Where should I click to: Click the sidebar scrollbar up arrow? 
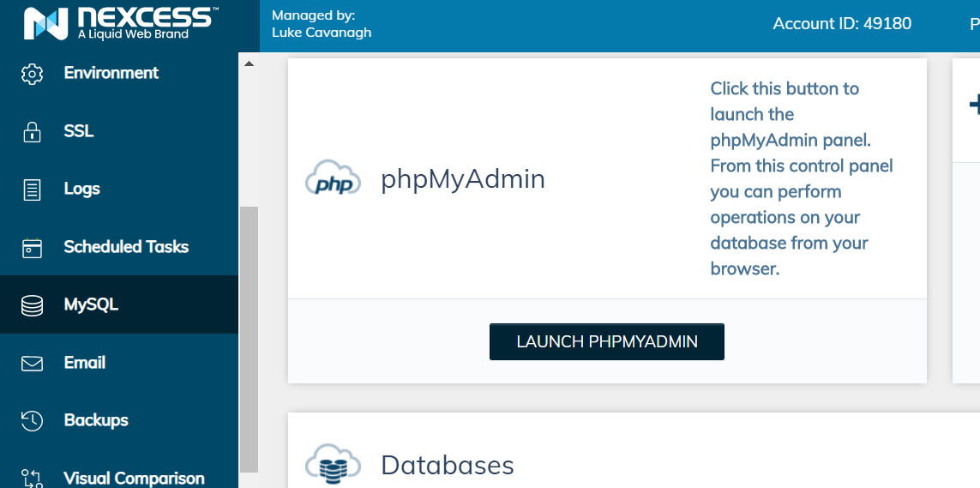tap(249, 63)
